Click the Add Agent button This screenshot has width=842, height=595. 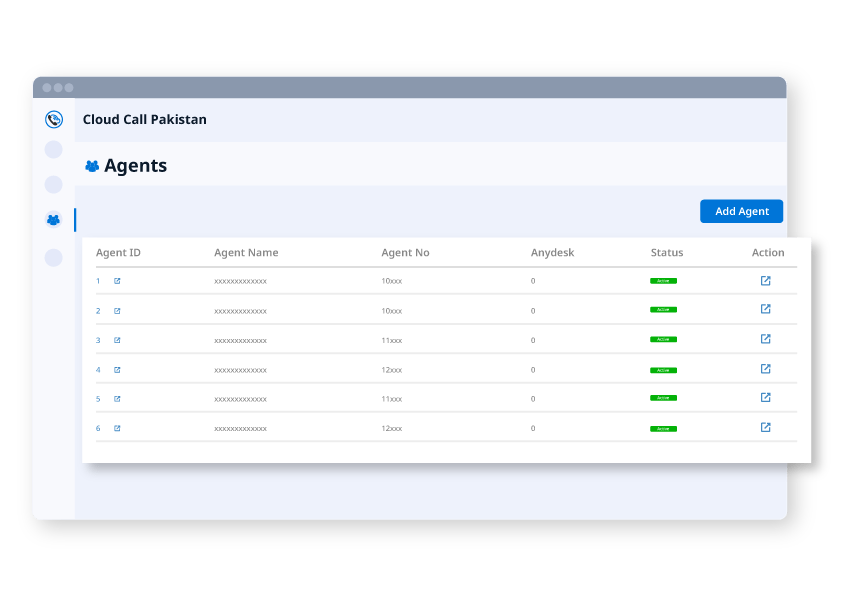click(741, 211)
